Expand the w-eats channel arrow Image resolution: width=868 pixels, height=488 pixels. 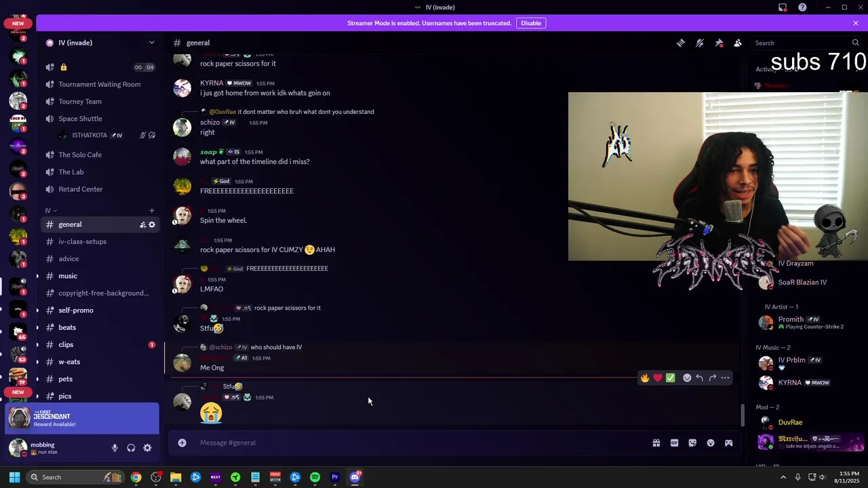pyautogui.click(x=37, y=362)
